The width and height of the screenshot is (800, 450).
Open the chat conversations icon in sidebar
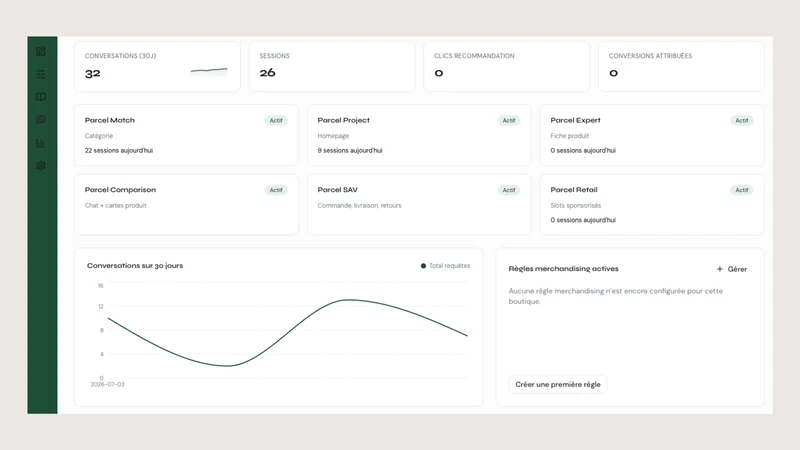point(41,119)
